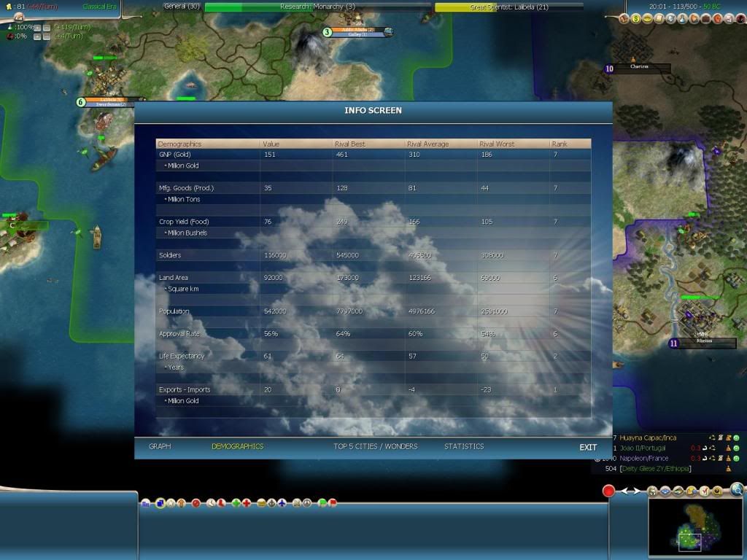
Task: Select Huayna Capac/Inca in the scoreboard
Action: pos(648,437)
